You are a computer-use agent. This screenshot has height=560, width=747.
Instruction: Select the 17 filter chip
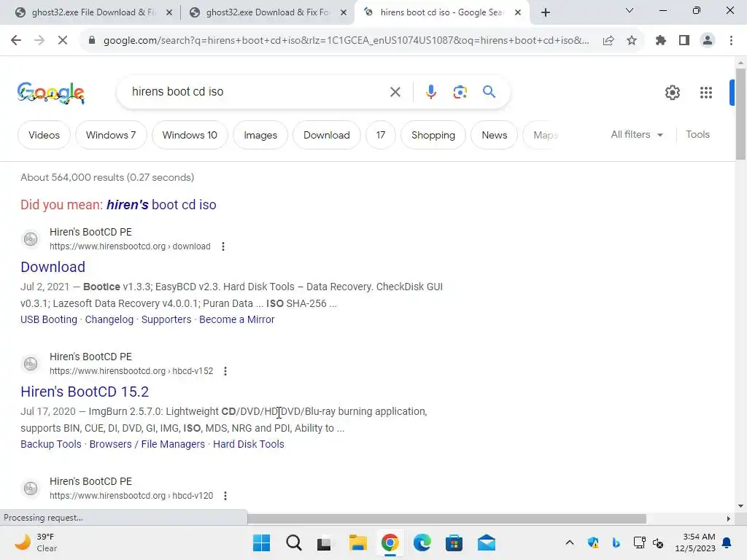click(380, 135)
